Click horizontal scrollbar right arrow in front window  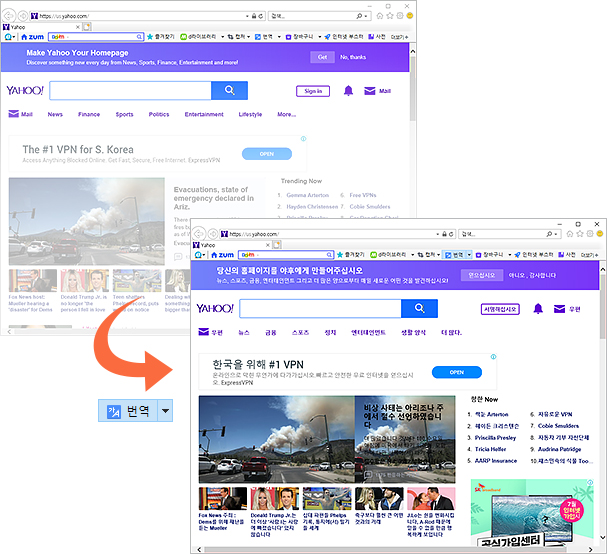click(590, 549)
